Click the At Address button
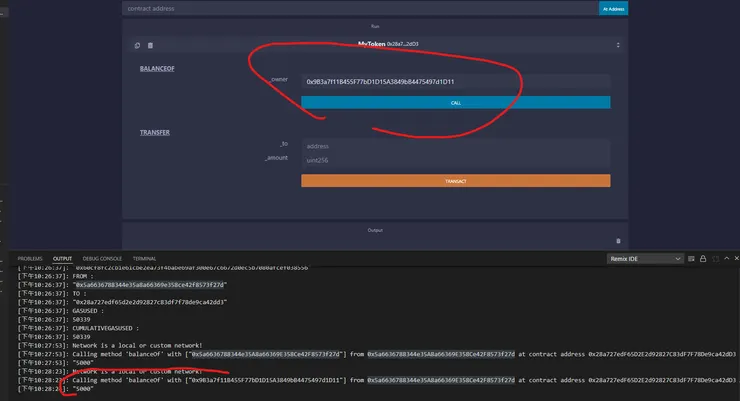This screenshot has height=401, width=740. coord(613,8)
